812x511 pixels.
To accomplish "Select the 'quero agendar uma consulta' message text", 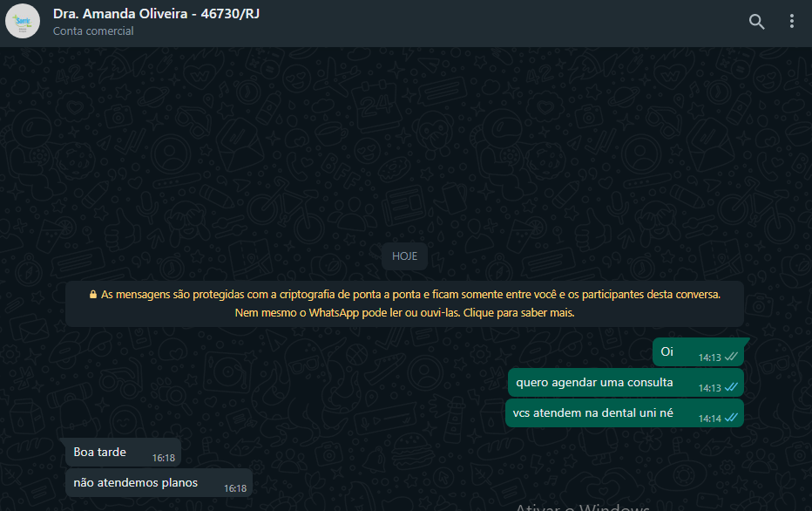I will tap(594, 383).
